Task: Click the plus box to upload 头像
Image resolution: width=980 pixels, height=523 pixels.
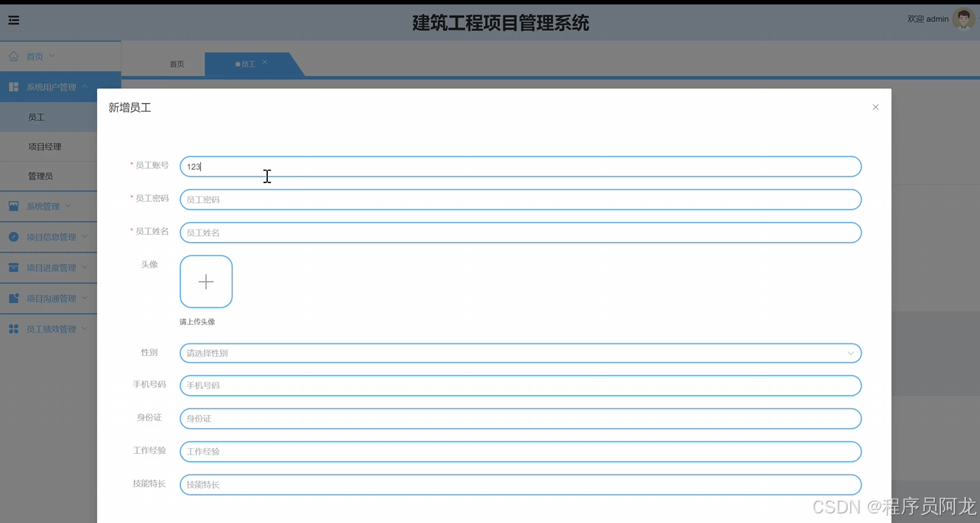Action: coord(206,281)
